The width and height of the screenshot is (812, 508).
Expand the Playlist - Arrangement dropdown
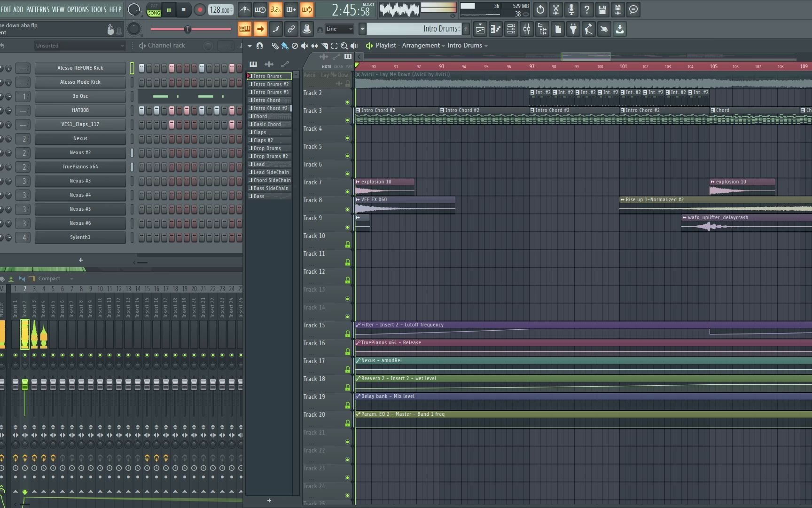(x=444, y=46)
